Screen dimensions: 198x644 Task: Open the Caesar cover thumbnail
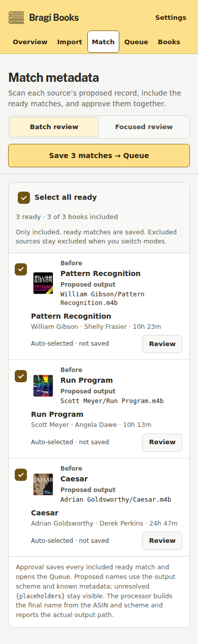[x=43, y=484]
